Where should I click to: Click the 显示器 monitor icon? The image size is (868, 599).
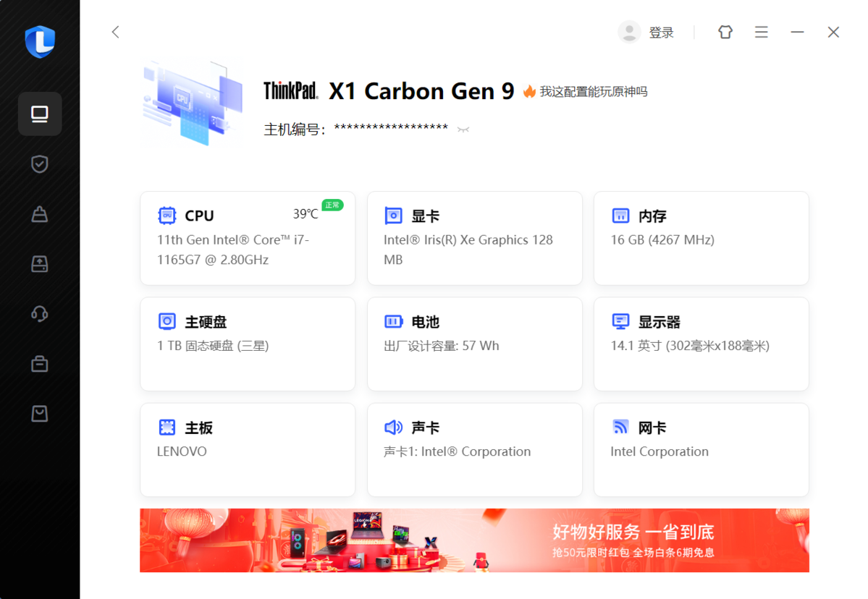[x=620, y=321]
